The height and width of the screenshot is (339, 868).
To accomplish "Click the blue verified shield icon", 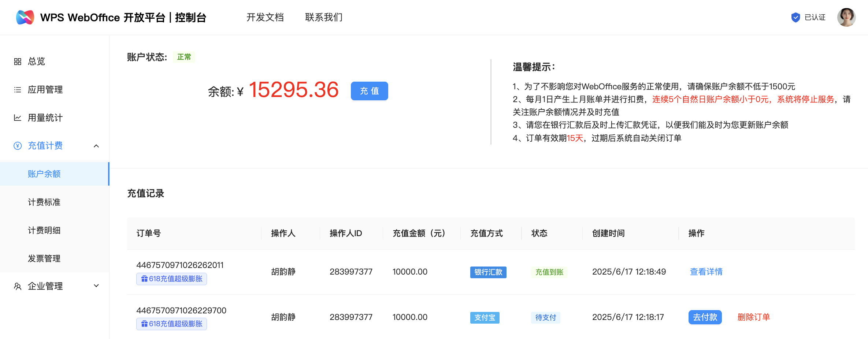I will pos(795,17).
